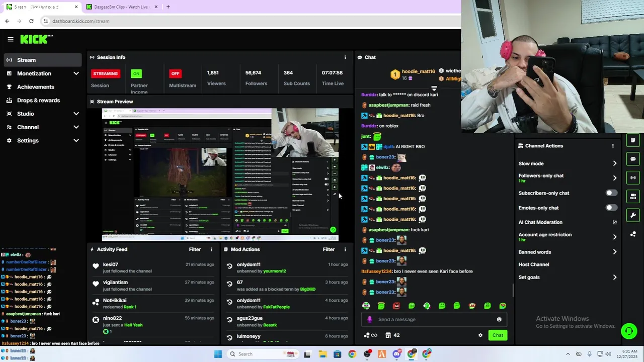Open chat settings gear icon
644x362 pixels.
click(480, 335)
